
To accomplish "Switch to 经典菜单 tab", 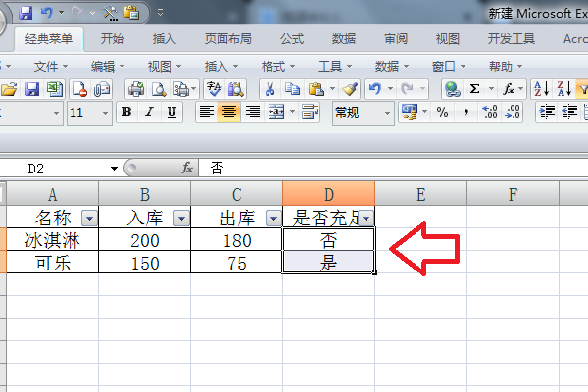I will [x=49, y=39].
